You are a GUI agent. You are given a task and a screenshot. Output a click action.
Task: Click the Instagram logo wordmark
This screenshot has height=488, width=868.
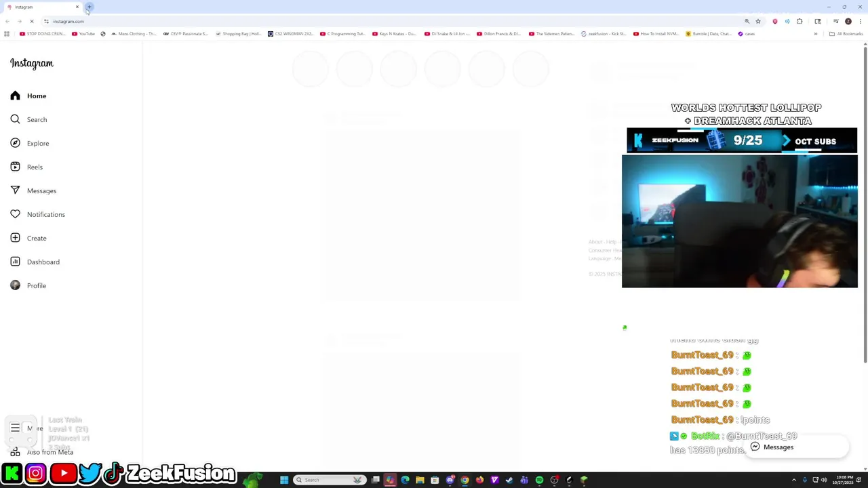click(31, 63)
